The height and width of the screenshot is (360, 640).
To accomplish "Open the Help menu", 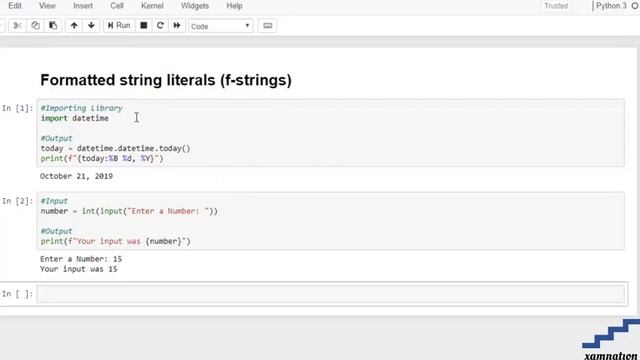I will pos(234,6).
